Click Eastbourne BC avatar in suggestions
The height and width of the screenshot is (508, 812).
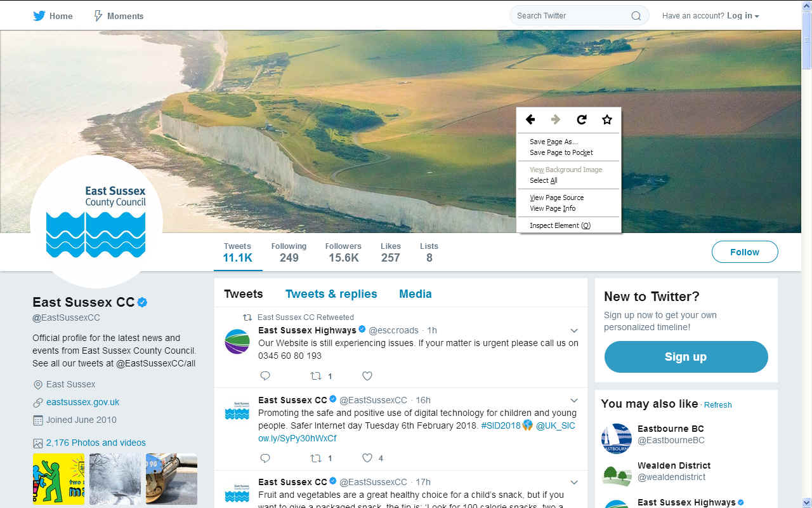[x=616, y=438]
